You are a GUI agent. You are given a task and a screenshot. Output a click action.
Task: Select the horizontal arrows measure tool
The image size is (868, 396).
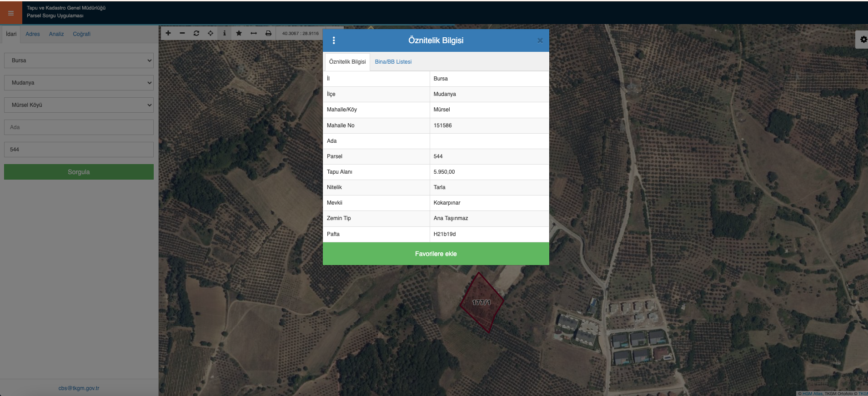point(254,33)
